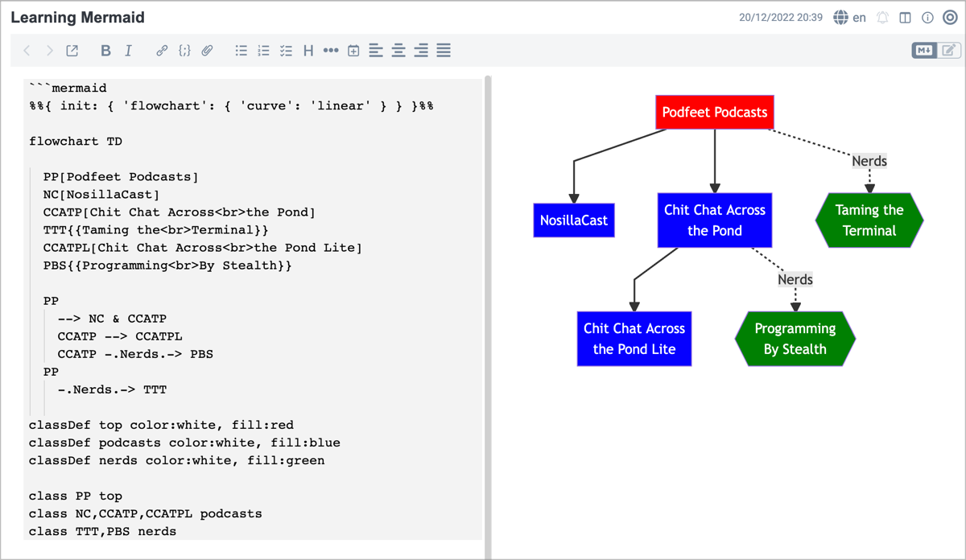966x560 pixels.
Task: Click the red 'Podfeet Podcasts' diagram node
Action: [715, 113]
